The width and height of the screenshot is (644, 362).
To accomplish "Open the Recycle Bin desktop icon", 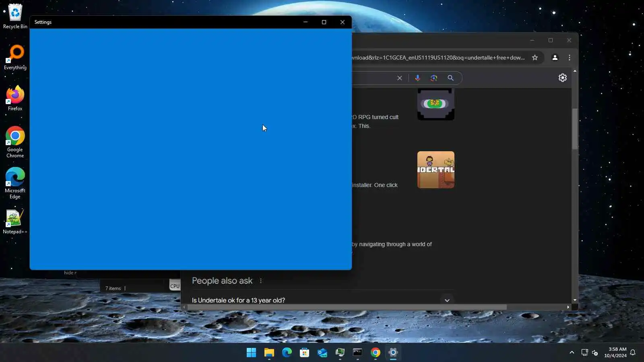I will [15, 16].
